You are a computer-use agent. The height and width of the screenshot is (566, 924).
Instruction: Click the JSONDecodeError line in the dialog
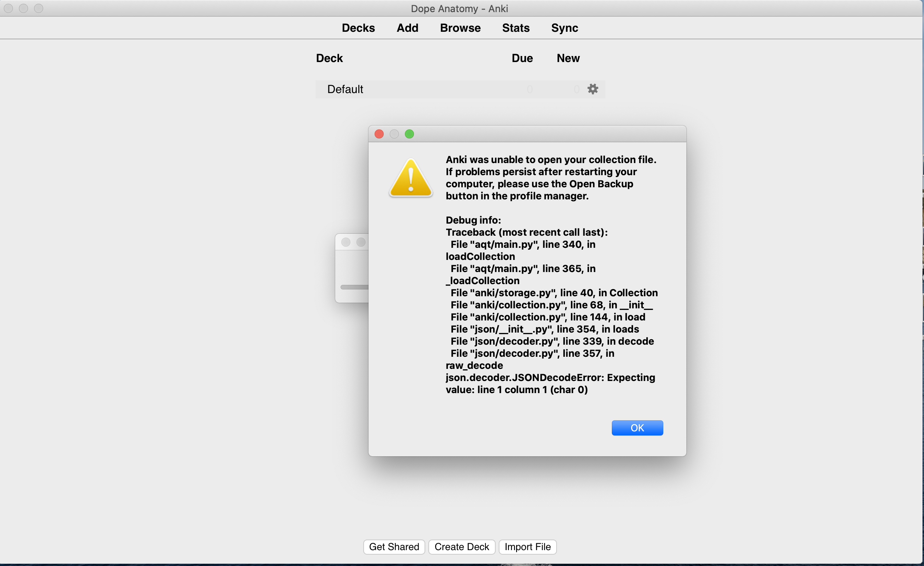pyautogui.click(x=550, y=384)
